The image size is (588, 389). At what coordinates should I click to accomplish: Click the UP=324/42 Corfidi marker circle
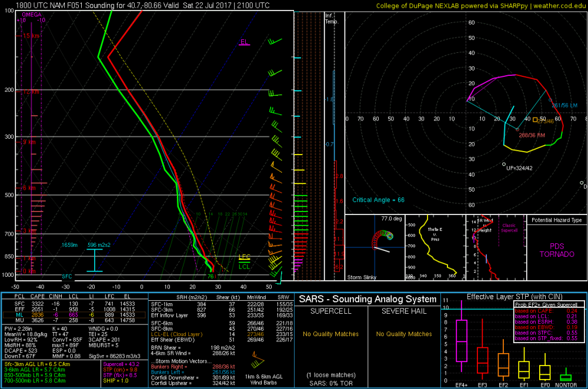(x=504, y=164)
